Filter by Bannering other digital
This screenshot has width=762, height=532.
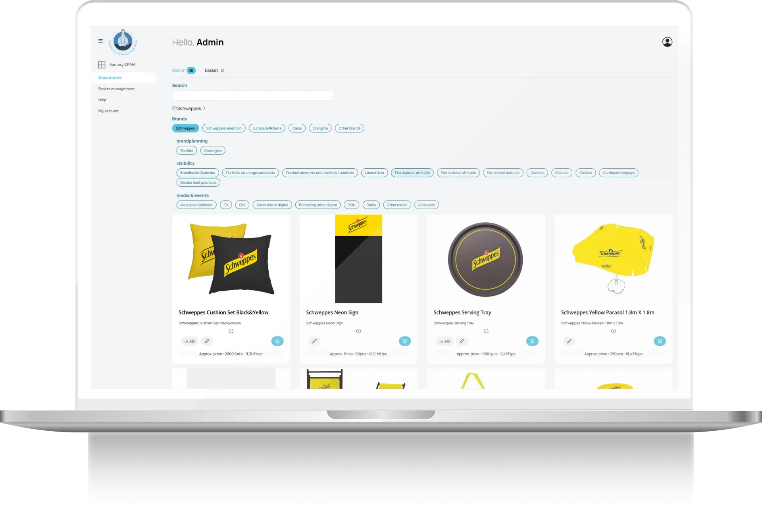[317, 205]
